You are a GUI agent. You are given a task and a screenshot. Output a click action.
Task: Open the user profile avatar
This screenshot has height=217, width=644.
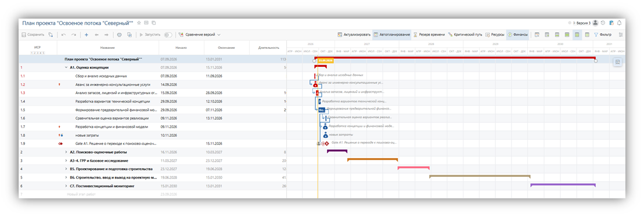595,23
